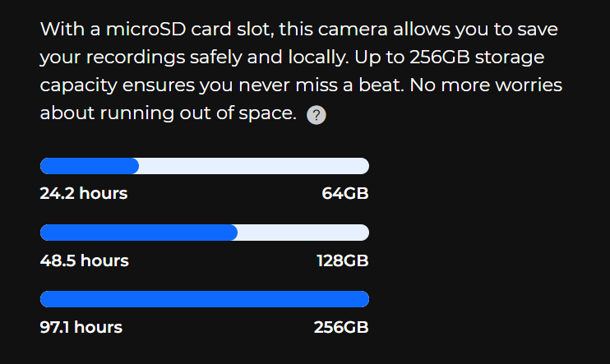Click the words "recordings safely and locally"
Image resolution: width=610 pixels, height=364 pixels.
(198, 58)
